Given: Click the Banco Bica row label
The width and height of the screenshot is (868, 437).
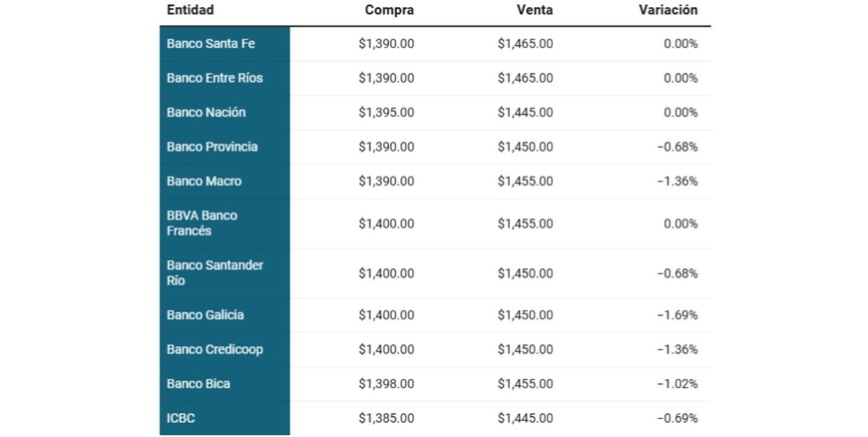Looking at the screenshot, I should point(199,384).
